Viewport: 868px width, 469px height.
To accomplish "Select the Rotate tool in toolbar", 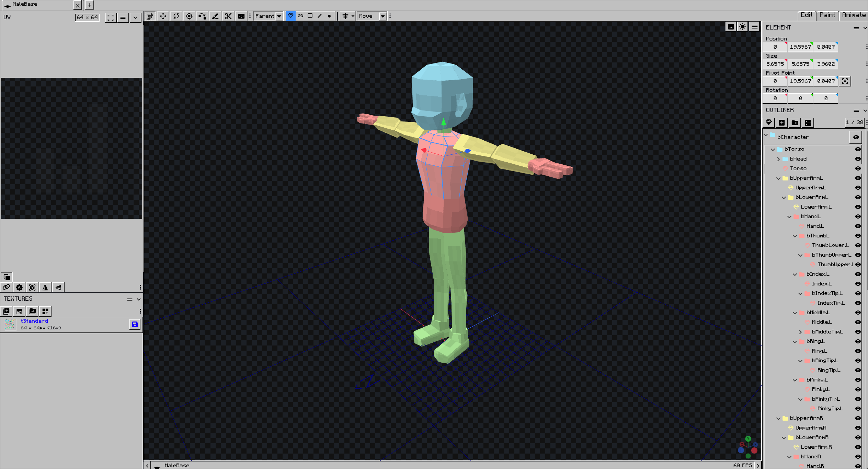I will click(176, 16).
